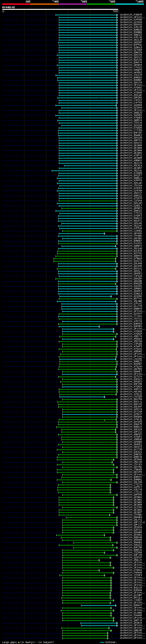Viewport: 146px width, 644px height.
Task: Open hit UniRef100_Q2XPU6
Action: (x=131, y=22)
